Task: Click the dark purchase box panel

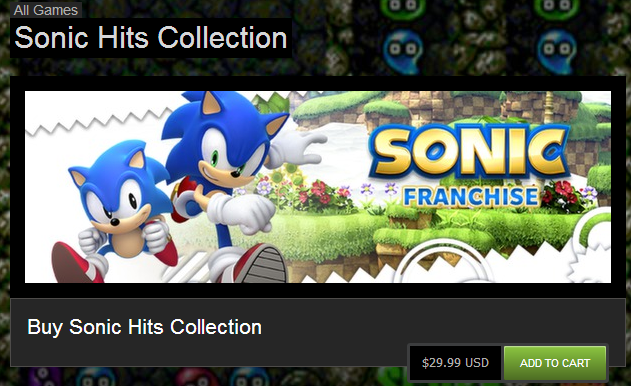Action: pyautogui.click(x=318, y=332)
